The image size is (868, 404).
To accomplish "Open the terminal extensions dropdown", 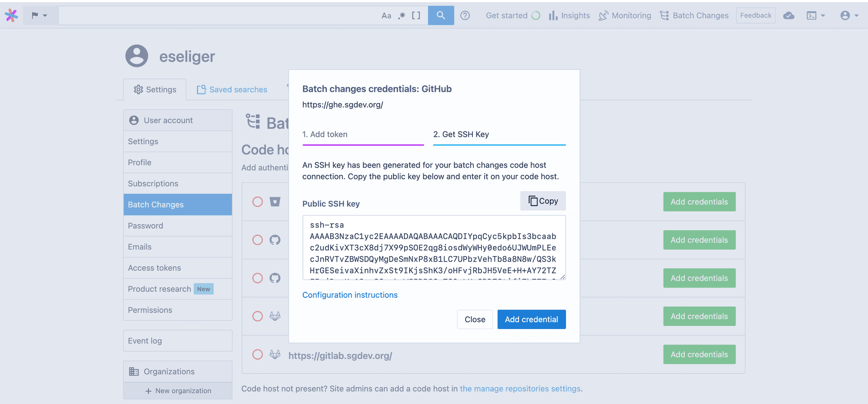I will [x=816, y=15].
